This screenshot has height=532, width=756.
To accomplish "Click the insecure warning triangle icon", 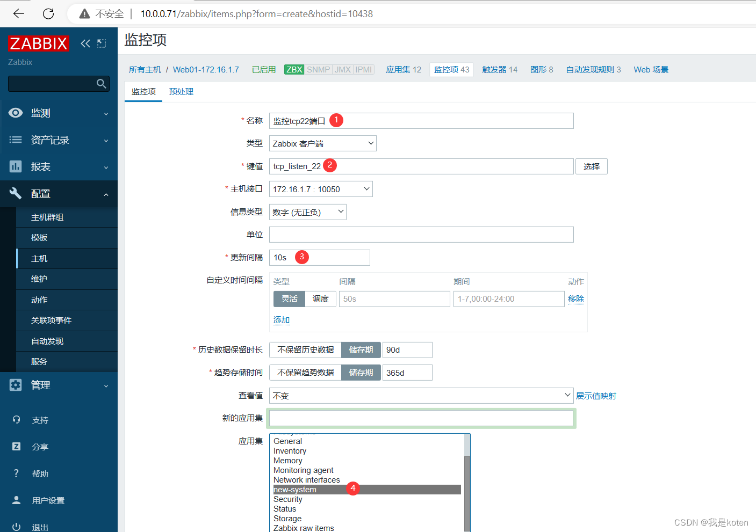I will tap(84, 14).
